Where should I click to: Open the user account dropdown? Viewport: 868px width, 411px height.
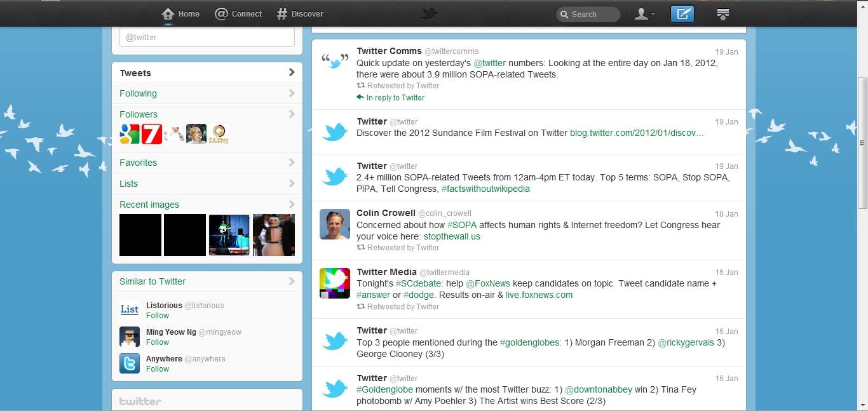pos(645,13)
